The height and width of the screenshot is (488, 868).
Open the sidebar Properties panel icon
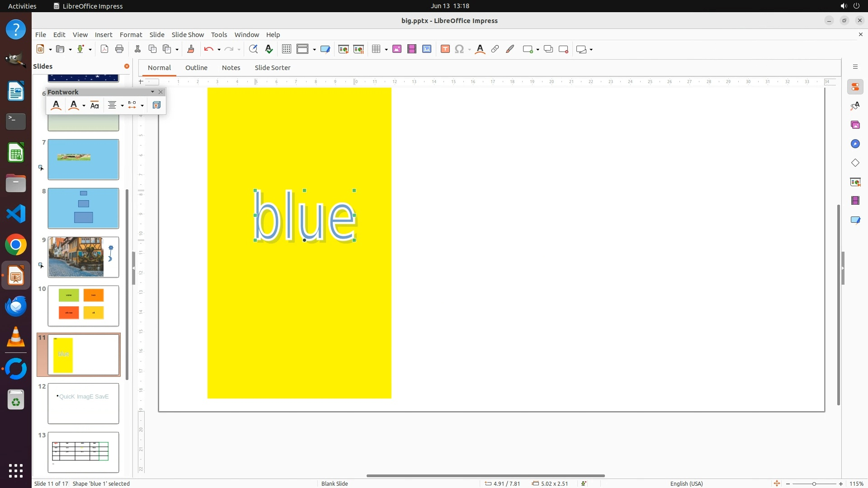coord(855,87)
